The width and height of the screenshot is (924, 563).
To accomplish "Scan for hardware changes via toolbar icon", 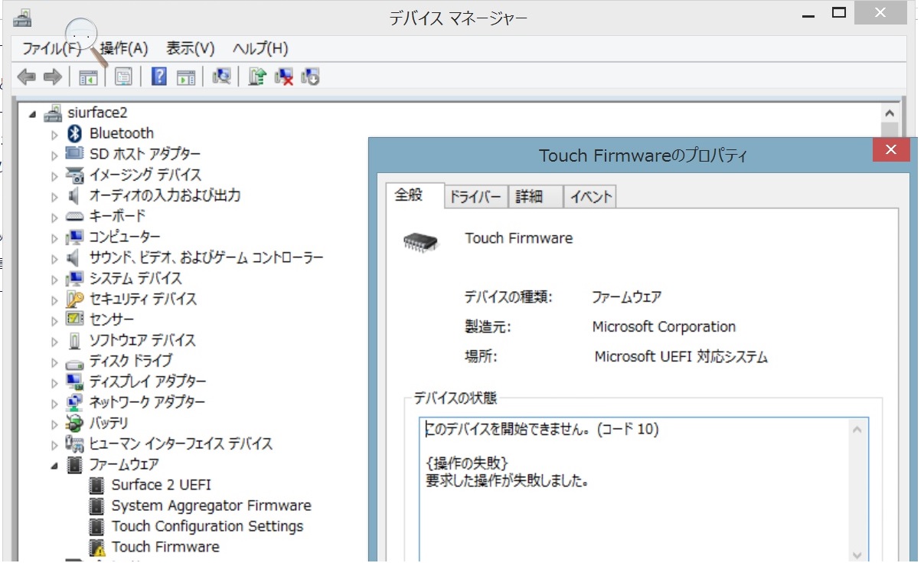I will [222, 77].
